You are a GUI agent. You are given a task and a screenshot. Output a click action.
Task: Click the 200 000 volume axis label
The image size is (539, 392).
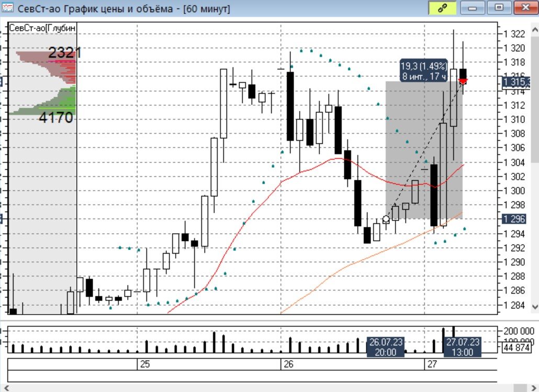(519, 331)
